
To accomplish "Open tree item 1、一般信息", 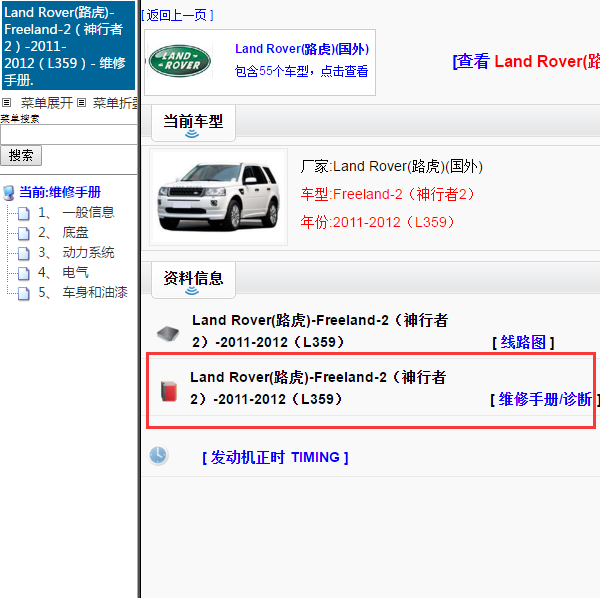I will pyautogui.click(x=76, y=212).
